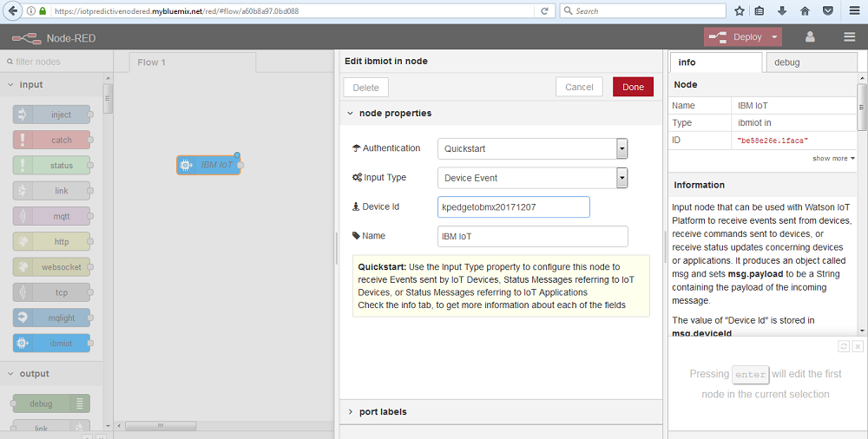
Task: Click the sidebar separator drag handle
Action: (665, 247)
